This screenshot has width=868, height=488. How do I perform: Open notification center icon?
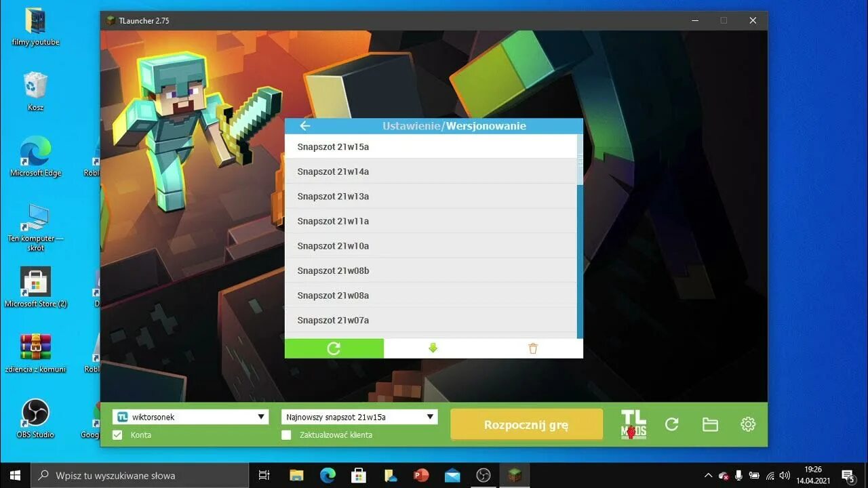(848, 475)
